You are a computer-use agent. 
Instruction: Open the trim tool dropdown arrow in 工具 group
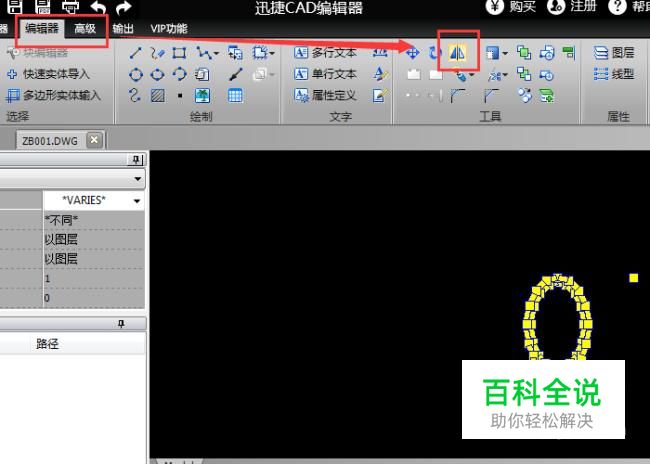coord(505,75)
